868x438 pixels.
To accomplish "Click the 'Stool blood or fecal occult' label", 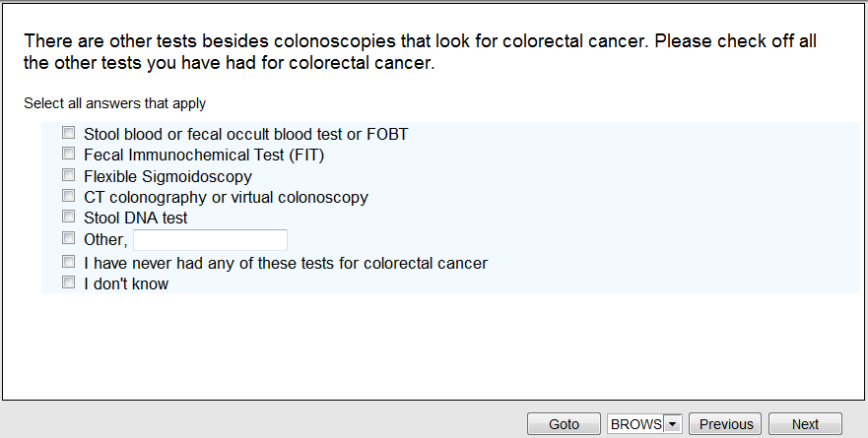I will coord(245,134).
